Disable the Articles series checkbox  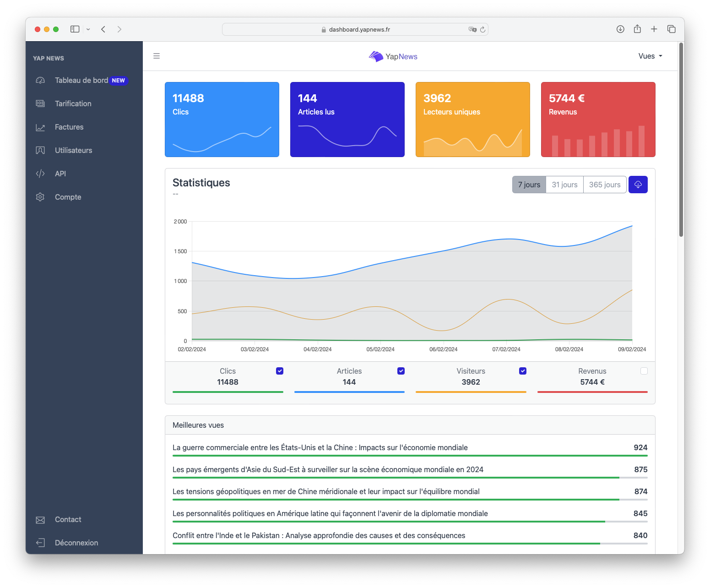401,371
